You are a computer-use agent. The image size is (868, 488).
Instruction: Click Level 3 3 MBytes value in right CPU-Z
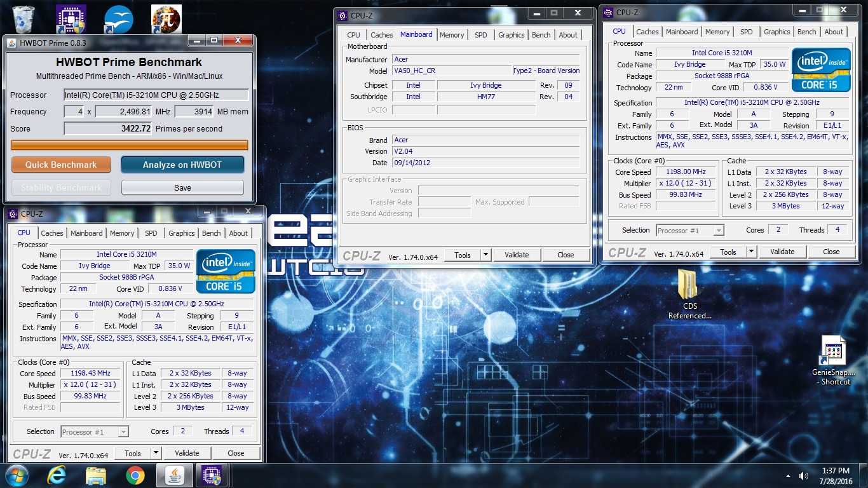tap(785, 206)
